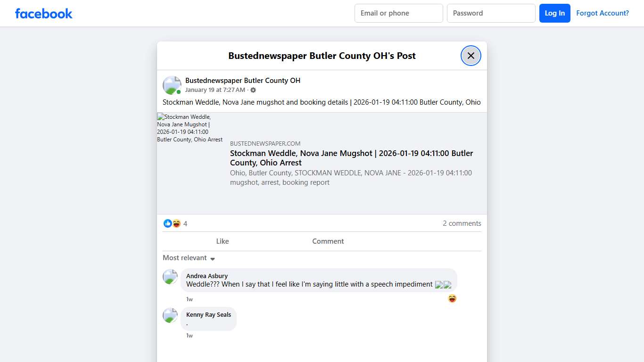Open the Stockman Weddle mugshot article headline

(x=351, y=158)
